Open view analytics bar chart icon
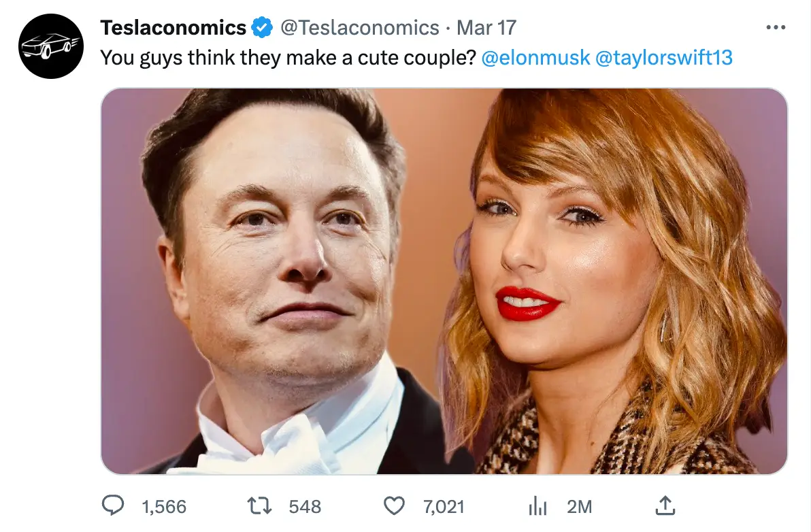This screenshot has height=532, width=811. tap(538, 505)
